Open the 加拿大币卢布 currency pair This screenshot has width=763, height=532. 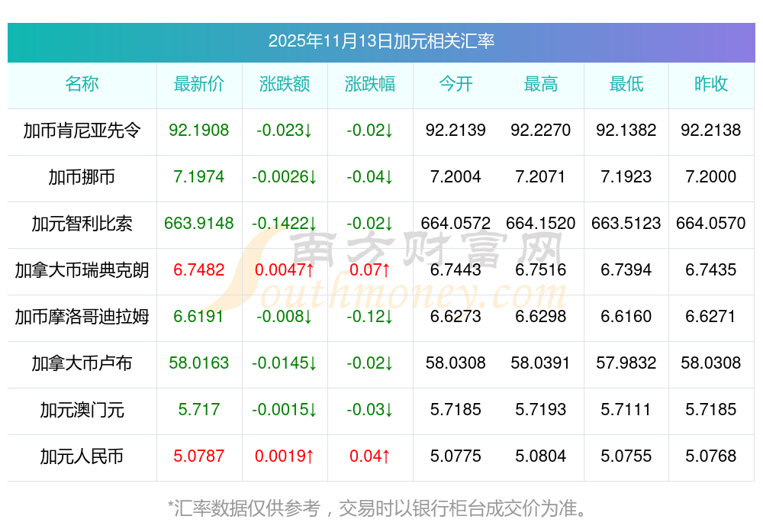pyautogui.click(x=82, y=363)
